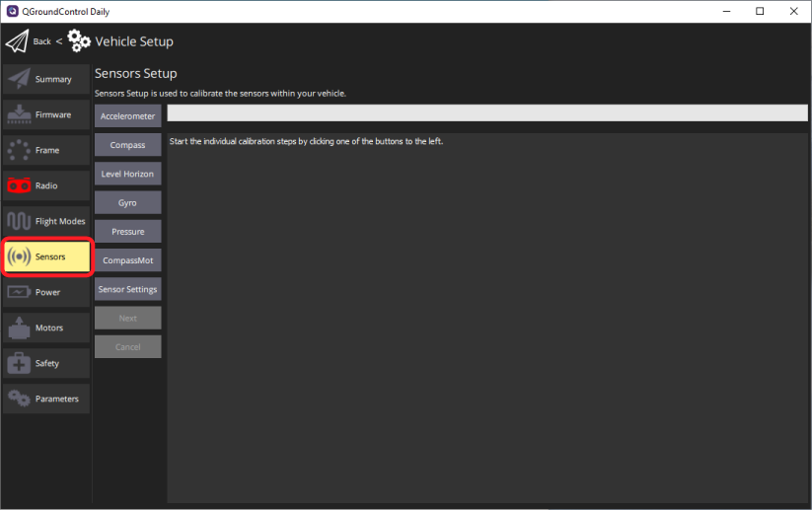Click the Pressure calibration button
The height and width of the screenshot is (510, 812).
point(127,232)
